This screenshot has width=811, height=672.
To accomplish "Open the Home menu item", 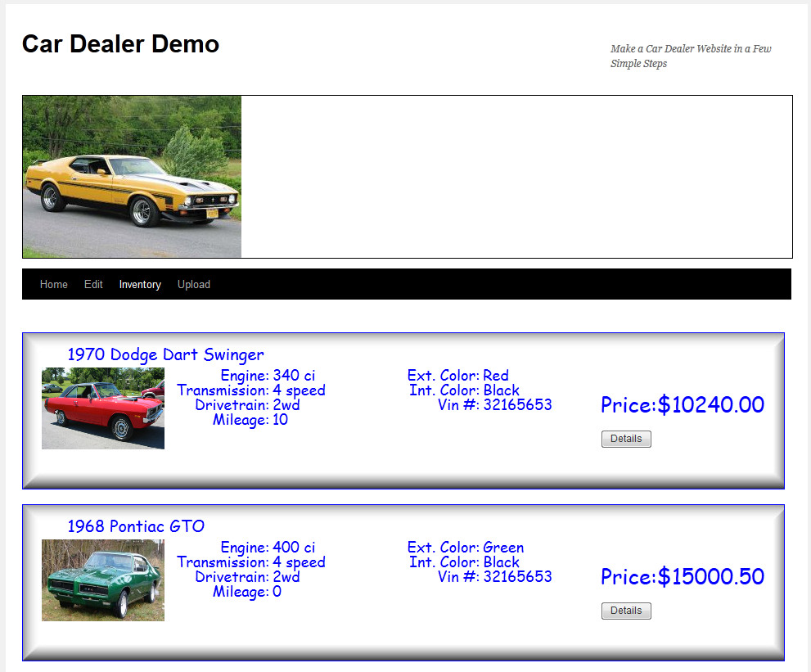I will point(54,284).
